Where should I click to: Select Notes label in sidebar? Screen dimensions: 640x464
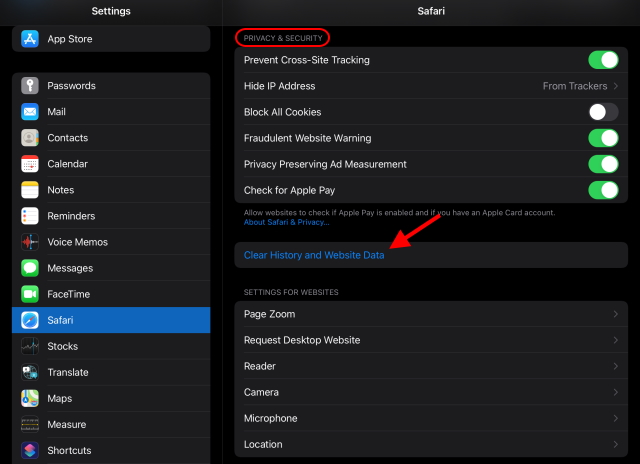coord(61,190)
